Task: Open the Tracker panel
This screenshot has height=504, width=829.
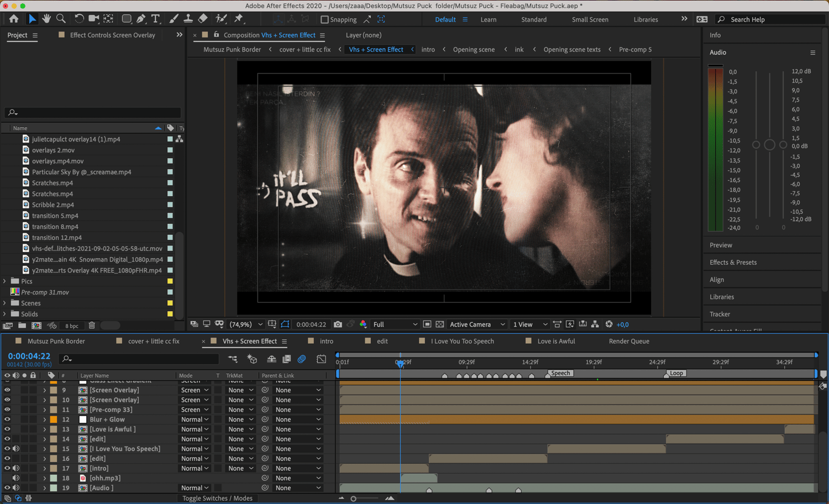Action: click(720, 314)
